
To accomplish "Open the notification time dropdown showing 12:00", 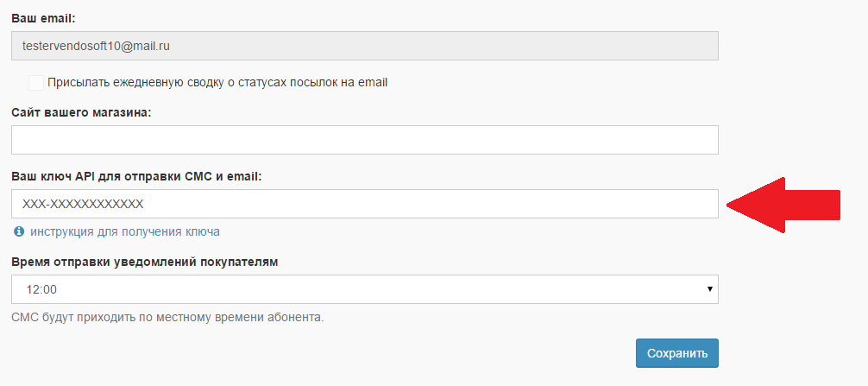I will click(x=365, y=289).
